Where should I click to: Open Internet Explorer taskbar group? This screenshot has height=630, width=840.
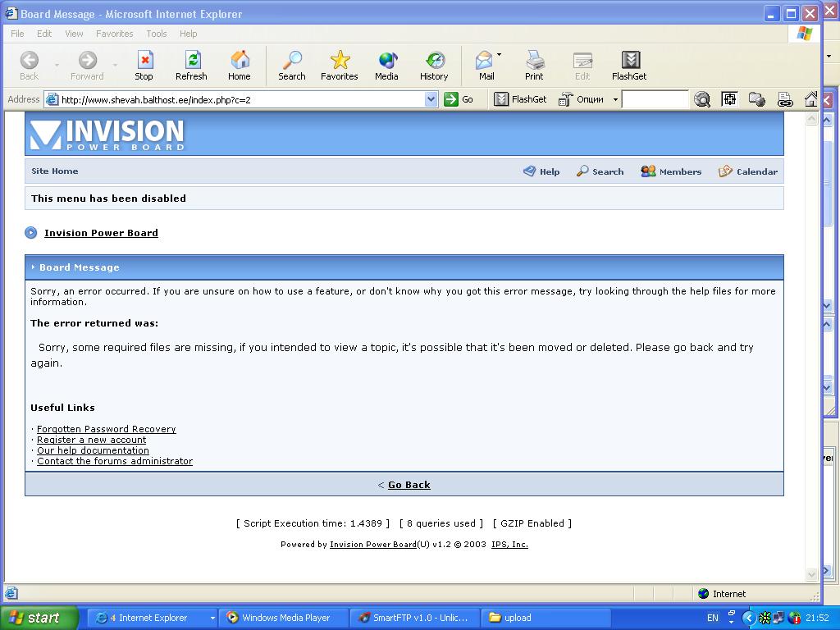pyautogui.click(x=153, y=618)
